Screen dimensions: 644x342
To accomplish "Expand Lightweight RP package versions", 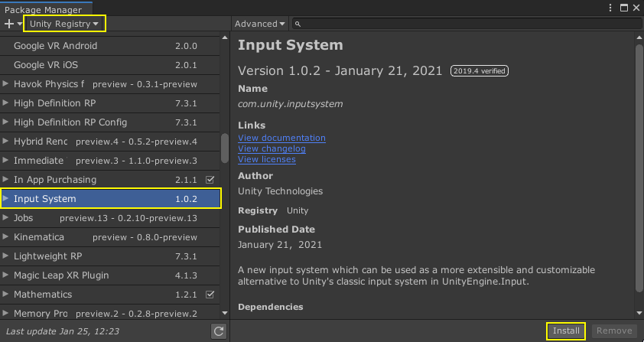I will pos(5,256).
